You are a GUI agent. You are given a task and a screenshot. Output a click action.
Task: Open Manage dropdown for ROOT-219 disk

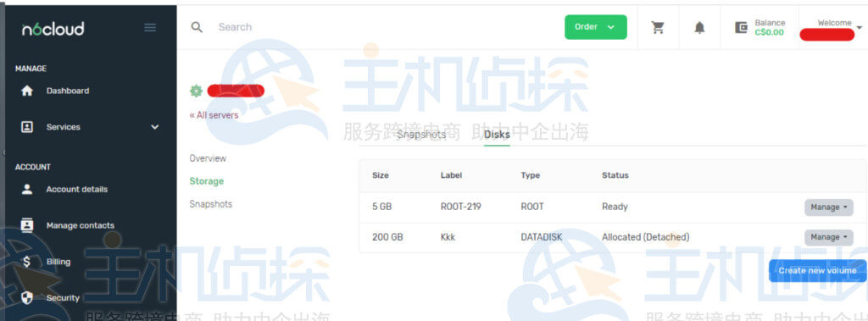coord(829,207)
